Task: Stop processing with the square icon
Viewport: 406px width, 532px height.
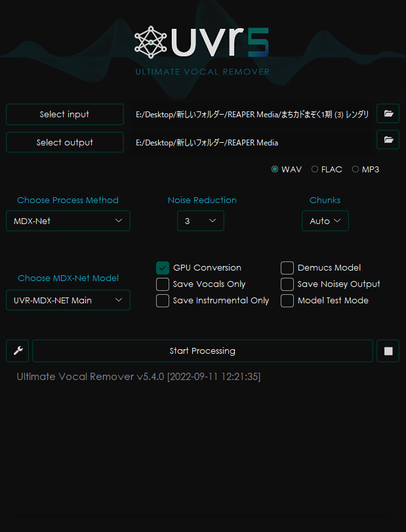Action: tap(388, 351)
